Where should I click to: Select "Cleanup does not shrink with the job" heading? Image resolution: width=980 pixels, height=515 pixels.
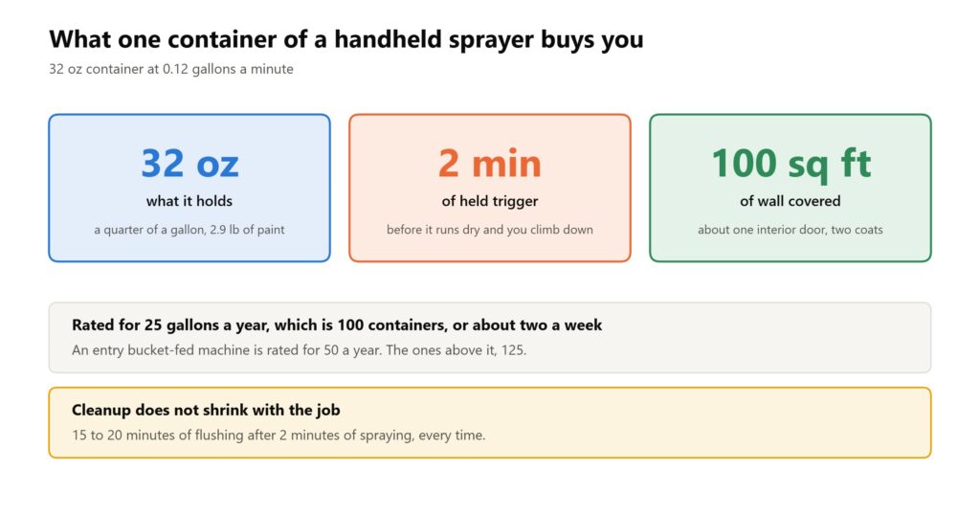207,410
